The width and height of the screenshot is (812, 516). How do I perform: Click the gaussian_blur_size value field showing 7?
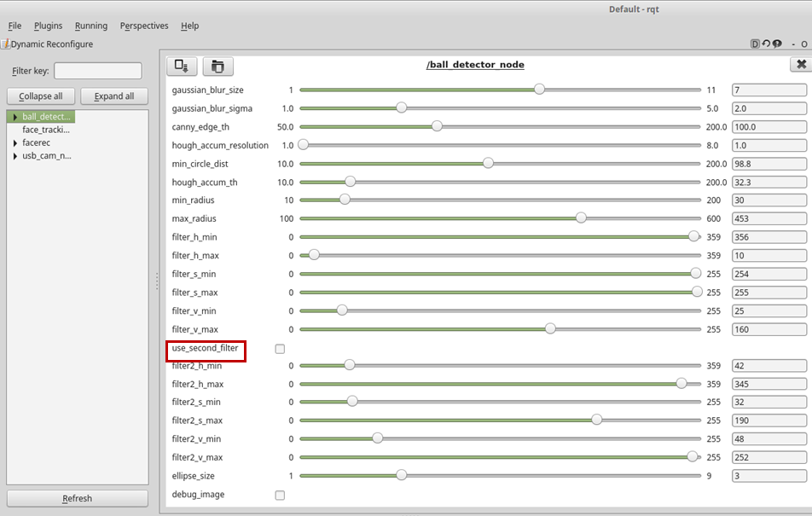769,90
